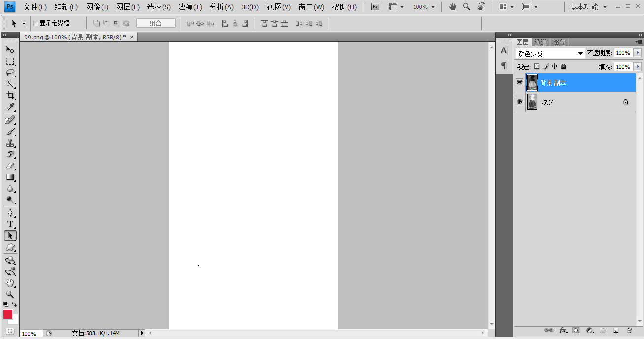Open the 颜色减淡 blend mode dropdown
Image resolution: width=644 pixels, height=339 pixels.
pyautogui.click(x=550, y=53)
